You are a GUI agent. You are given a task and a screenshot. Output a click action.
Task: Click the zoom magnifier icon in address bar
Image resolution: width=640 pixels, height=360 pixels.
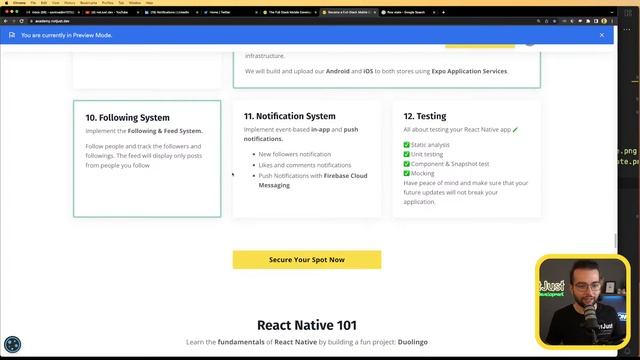point(539,21)
